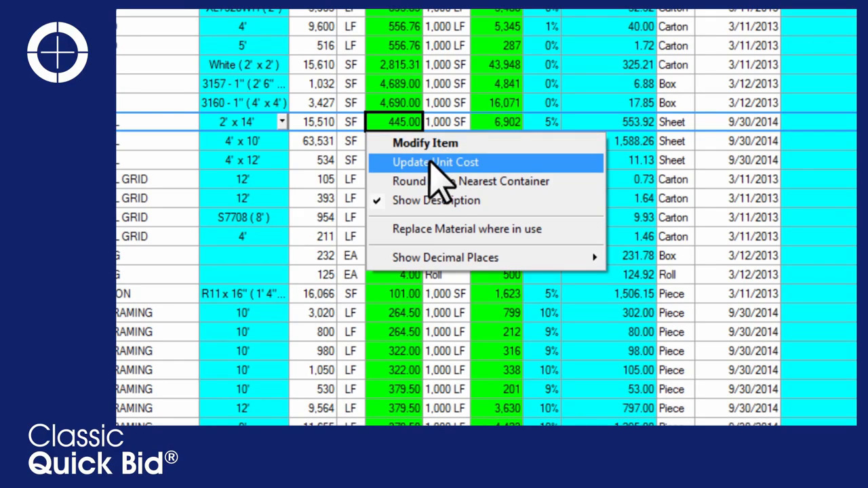The image size is (868, 488).
Task: Click the 6,902 total cell
Action: click(496, 122)
